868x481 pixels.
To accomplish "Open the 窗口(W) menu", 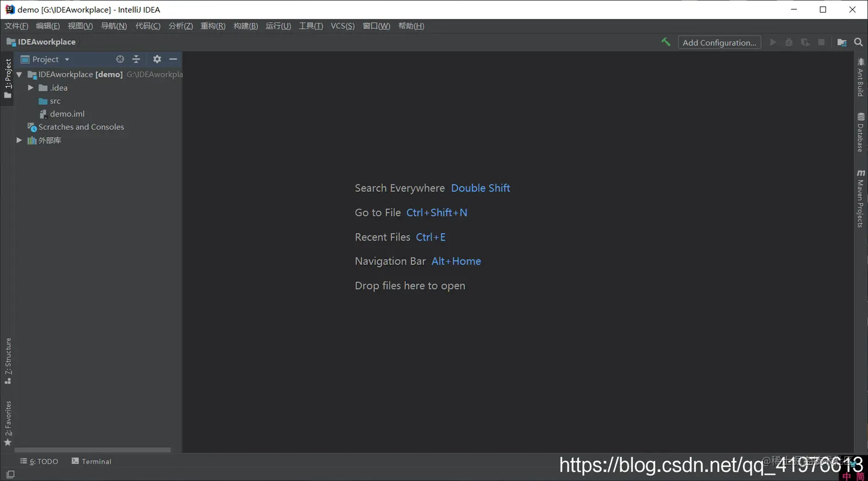I will (x=376, y=26).
